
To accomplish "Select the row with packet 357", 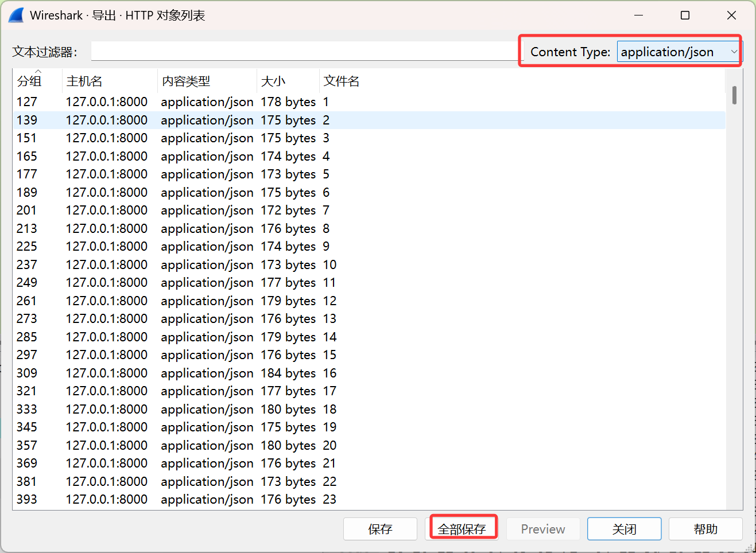I will [369, 445].
